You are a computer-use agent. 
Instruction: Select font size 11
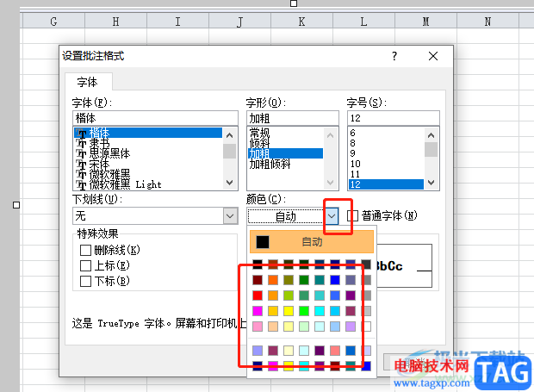click(x=386, y=174)
